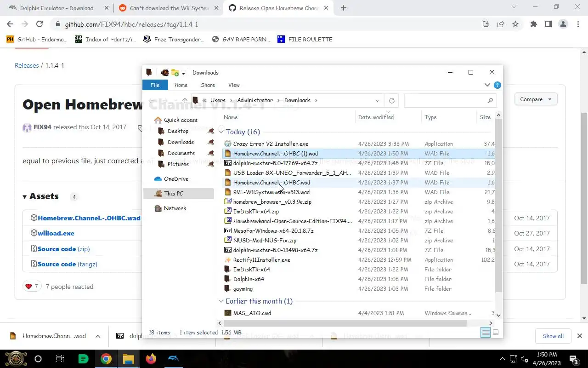Click the Chrome address bar URL
588x368 pixels.
(x=131, y=24)
